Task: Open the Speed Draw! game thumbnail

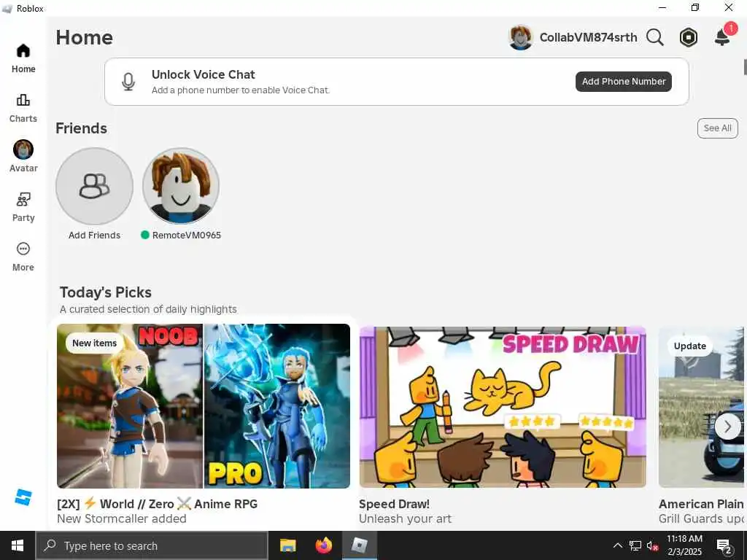Action: pos(503,407)
